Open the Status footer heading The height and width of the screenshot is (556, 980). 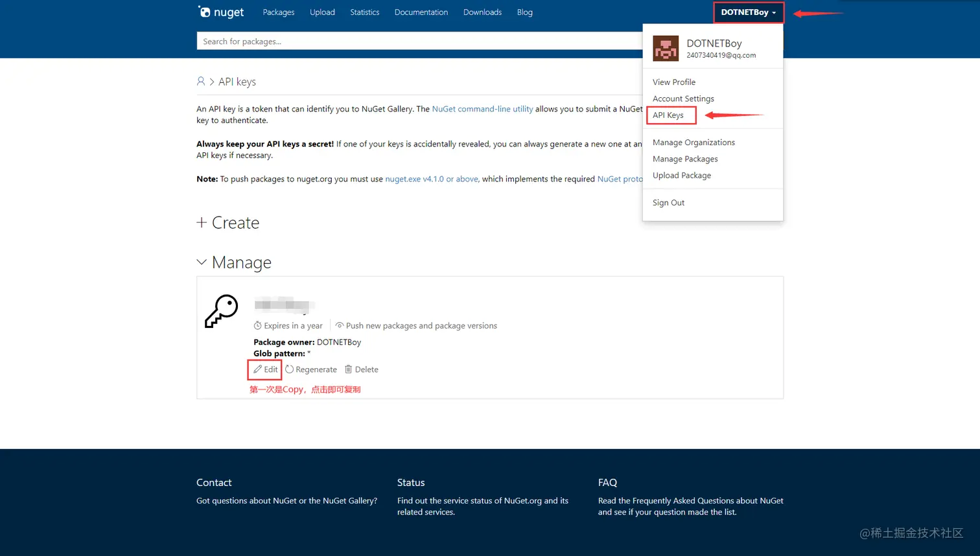[411, 483]
